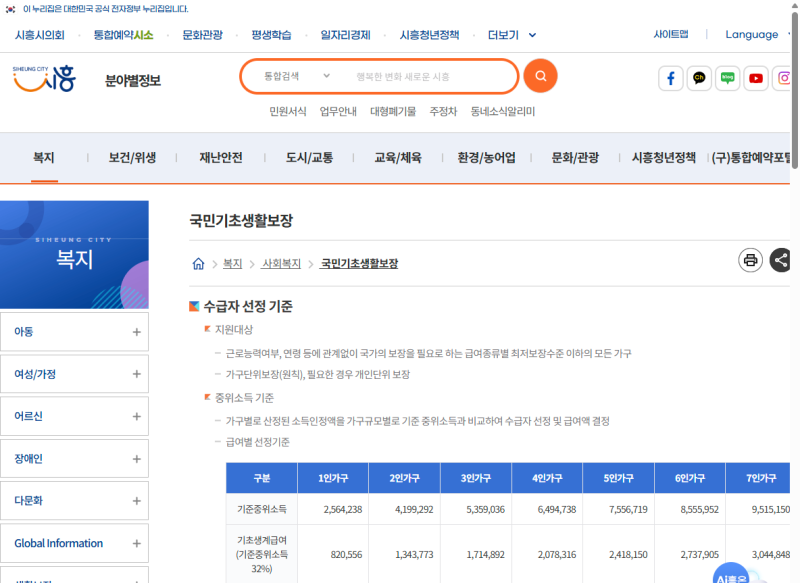The height and width of the screenshot is (583, 800).
Task: Select the 시흥청년정책 main tab
Action: 663,158
